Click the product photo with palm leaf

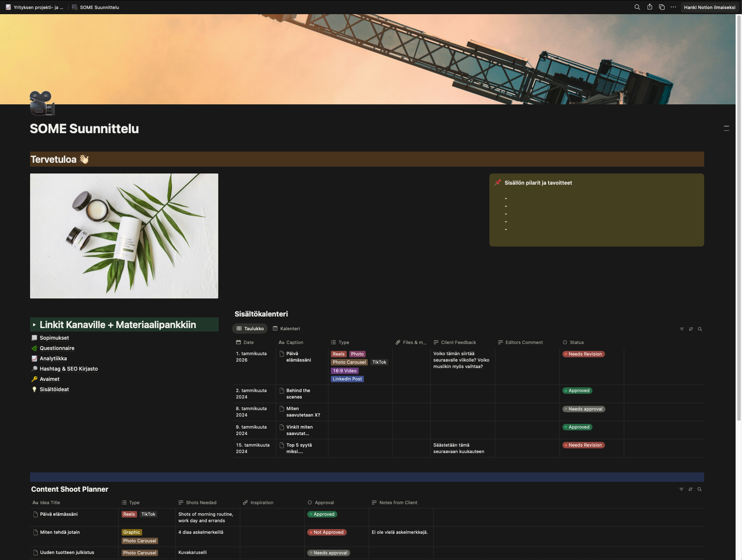(124, 236)
